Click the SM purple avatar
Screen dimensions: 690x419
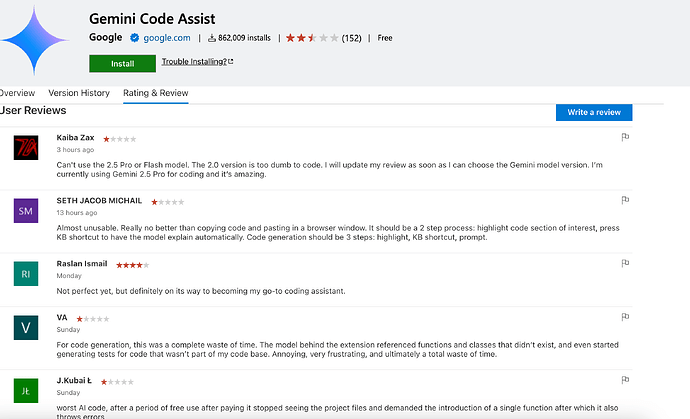click(26, 210)
